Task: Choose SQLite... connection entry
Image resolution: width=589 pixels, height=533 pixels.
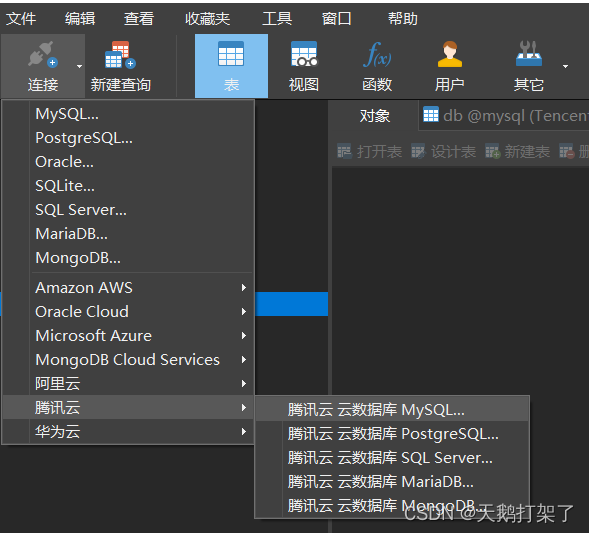Action: (128, 186)
